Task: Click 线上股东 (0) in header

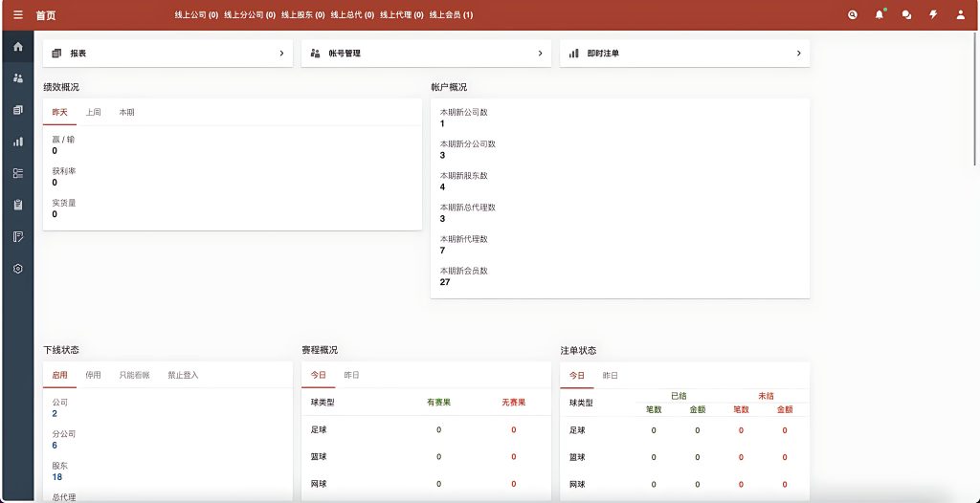Action: click(303, 15)
